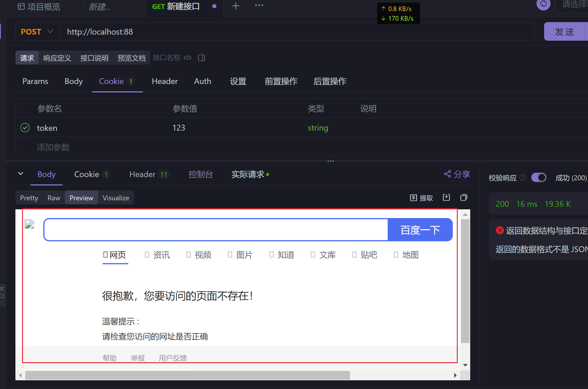Screen dimensions: 588x389
Task: Click the 分享 share icon
Action: (448, 174)
